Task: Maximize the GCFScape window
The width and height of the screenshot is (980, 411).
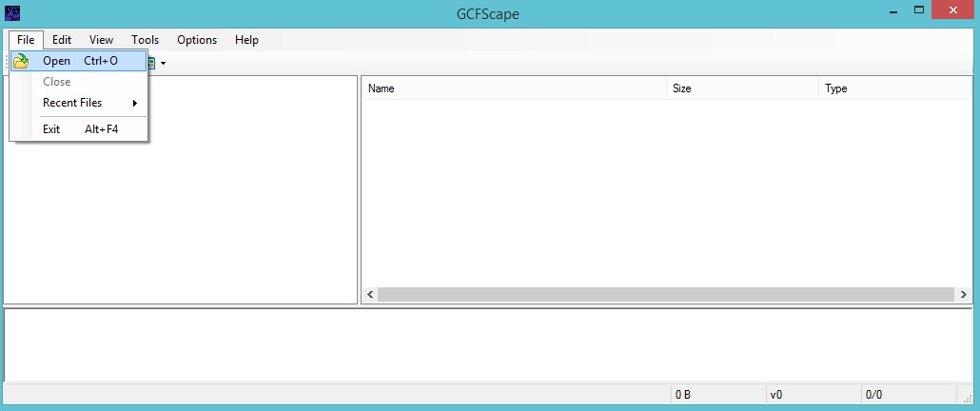Action: pos(919,10)
